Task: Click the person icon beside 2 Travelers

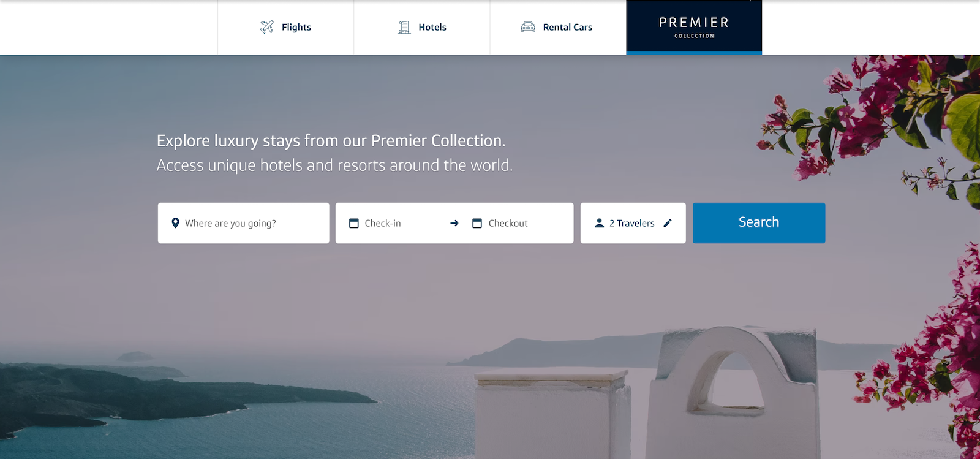Action: 599,223
